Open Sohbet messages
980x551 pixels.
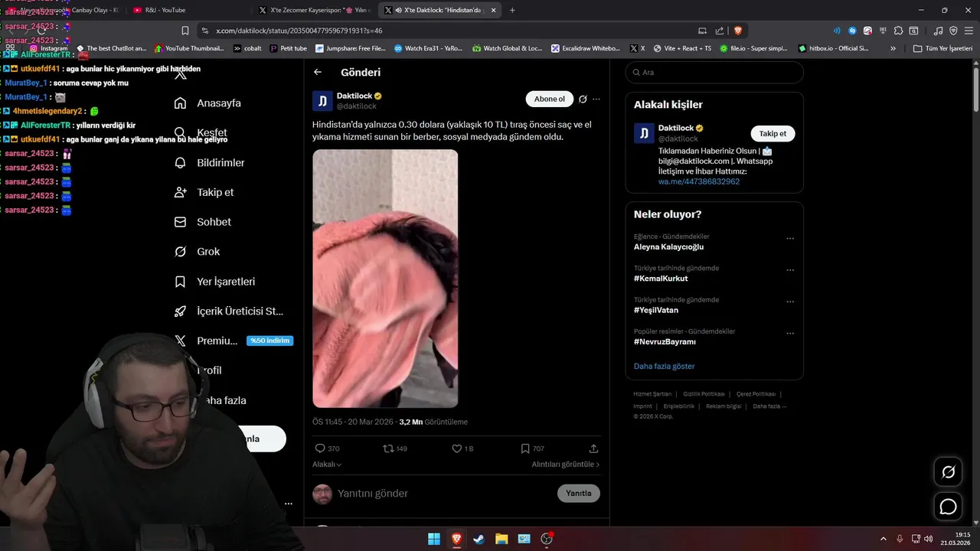tap(203, 222)
